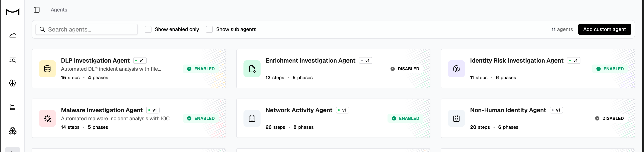Click the '11 agents' count text
This screenshot has width=644, height=152.
[x=562, y=29]
